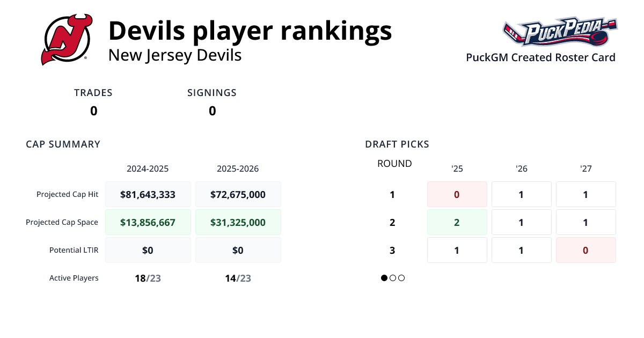Click the Active Players 18/23 count
The height and width of the screenshot is (338, 644).
(148, 278)
